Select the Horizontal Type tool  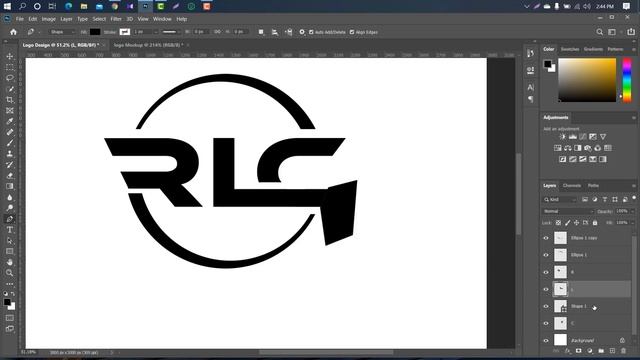pos(10,230)
